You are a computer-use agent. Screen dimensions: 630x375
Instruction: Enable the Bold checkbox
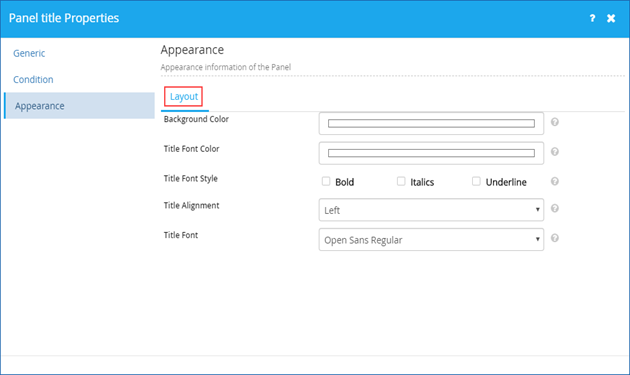tap(326, 181)
